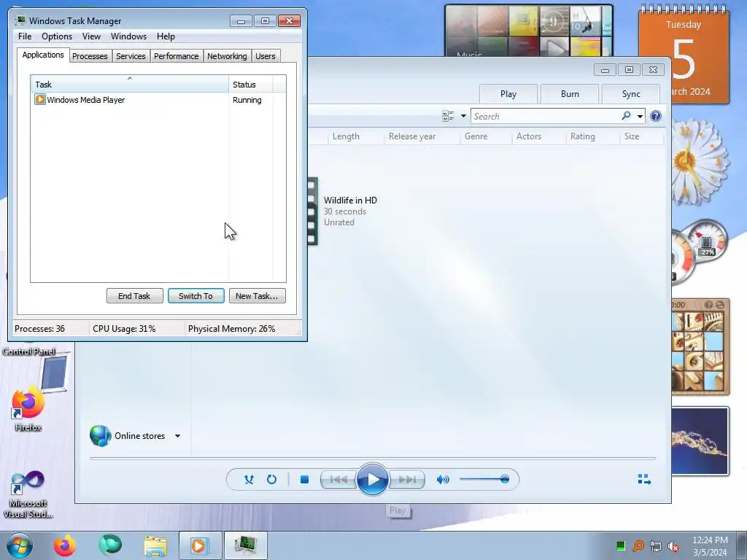Viewport: 747px width, 560px height.
Task: Click the Task Manager title bar icon
Action: 20,20
